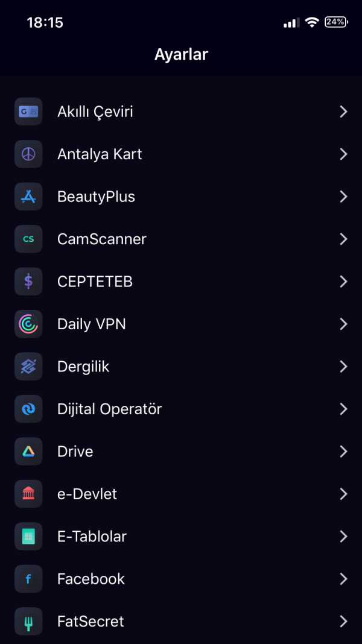Tap the Dergilik app icon

tap(28, 367)
